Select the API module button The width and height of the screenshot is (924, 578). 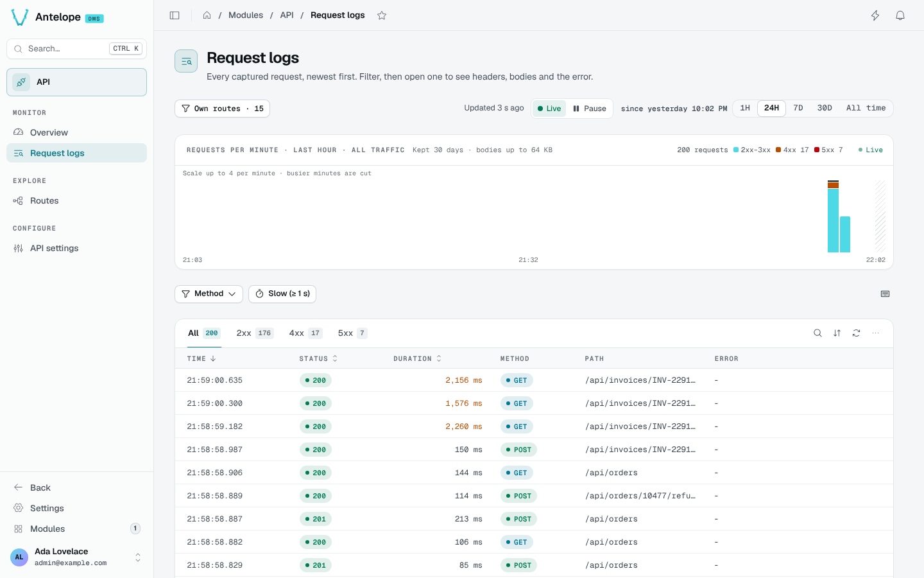pos(76,82)
